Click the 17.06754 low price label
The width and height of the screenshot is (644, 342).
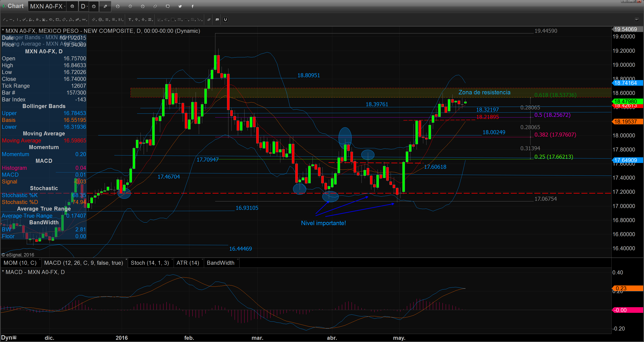pos(546,199)
